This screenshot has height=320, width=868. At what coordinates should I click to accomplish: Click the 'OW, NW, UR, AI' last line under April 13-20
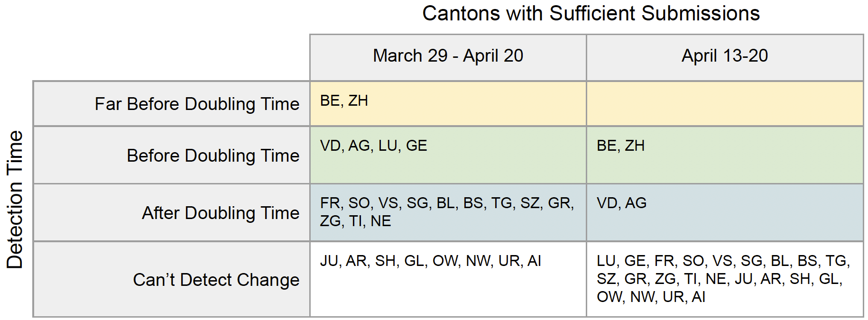651,297
